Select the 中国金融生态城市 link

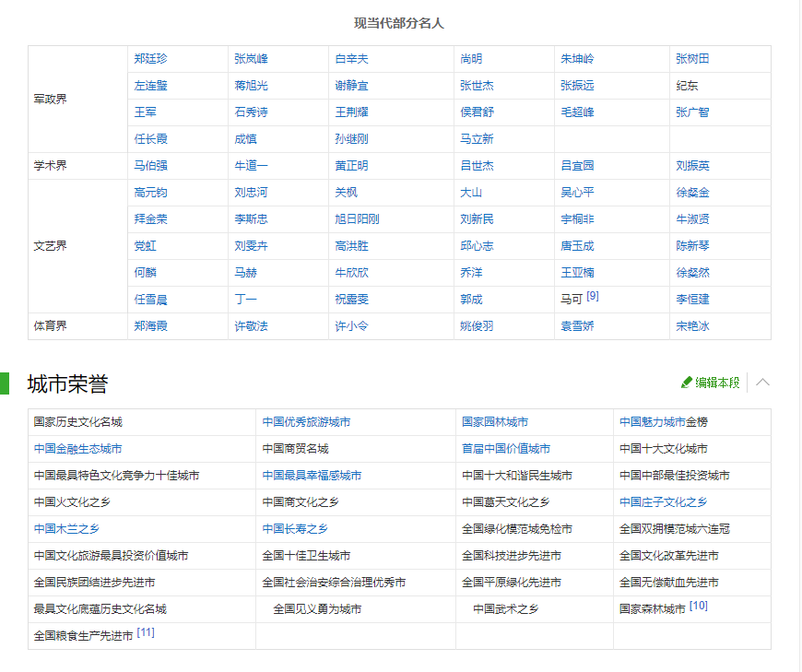[x=78, y=449]
